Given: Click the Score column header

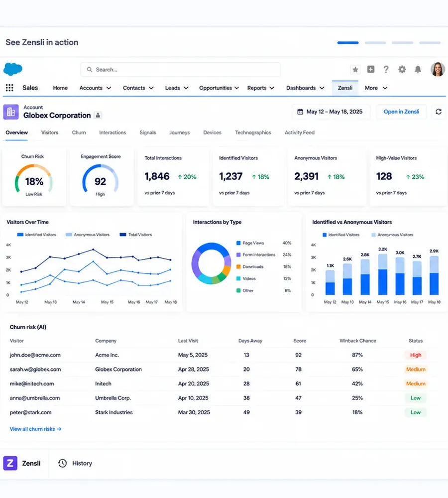Looking at the screenshot, I should pyautogui.click(x=300, y=341).
